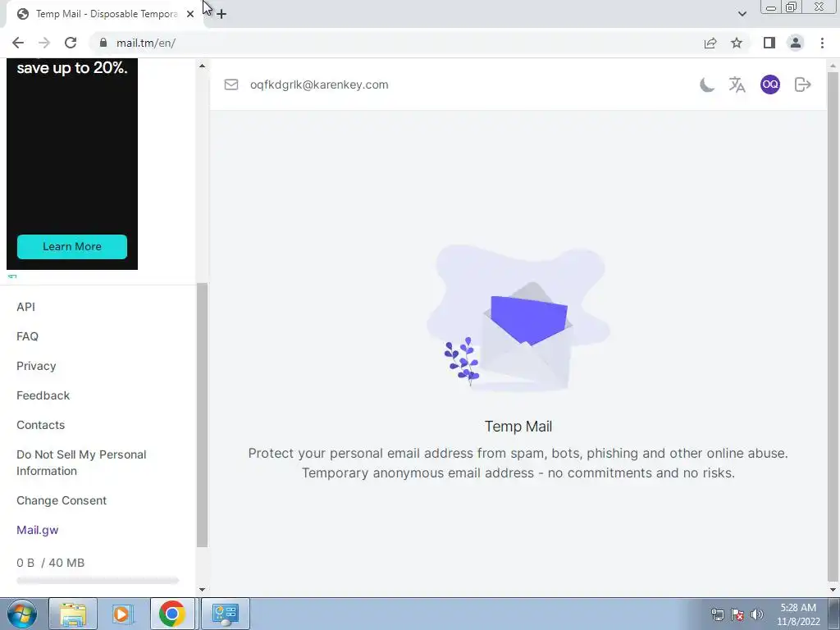Open Chrome's three-dot menu
The height and width of the screenshot is (630, 840).
822,43
